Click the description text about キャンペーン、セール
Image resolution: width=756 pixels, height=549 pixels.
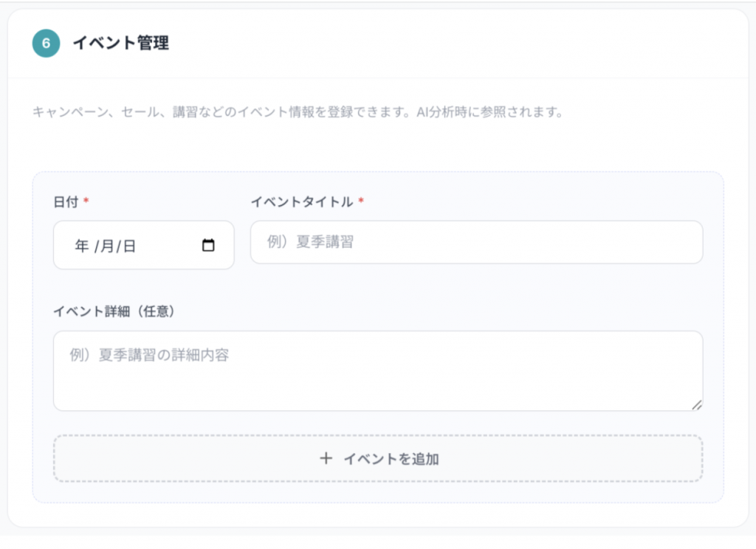298,113
